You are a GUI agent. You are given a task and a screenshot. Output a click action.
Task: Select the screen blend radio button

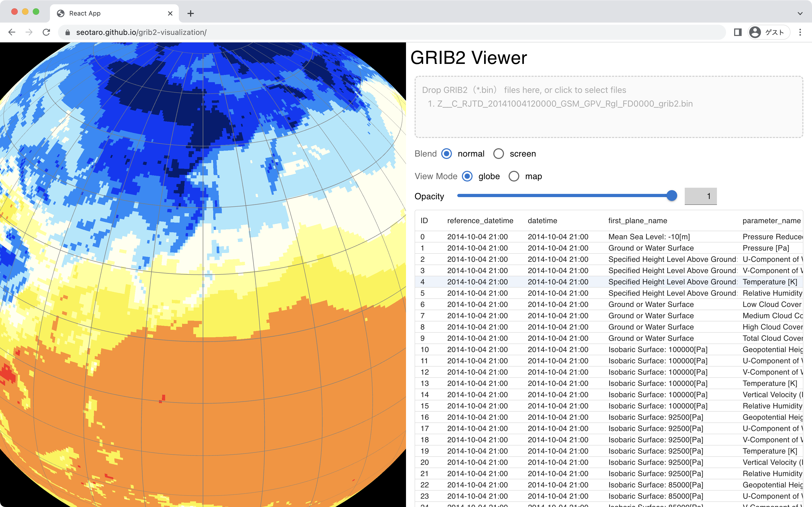pyautogui.click(x=498, y=154)
